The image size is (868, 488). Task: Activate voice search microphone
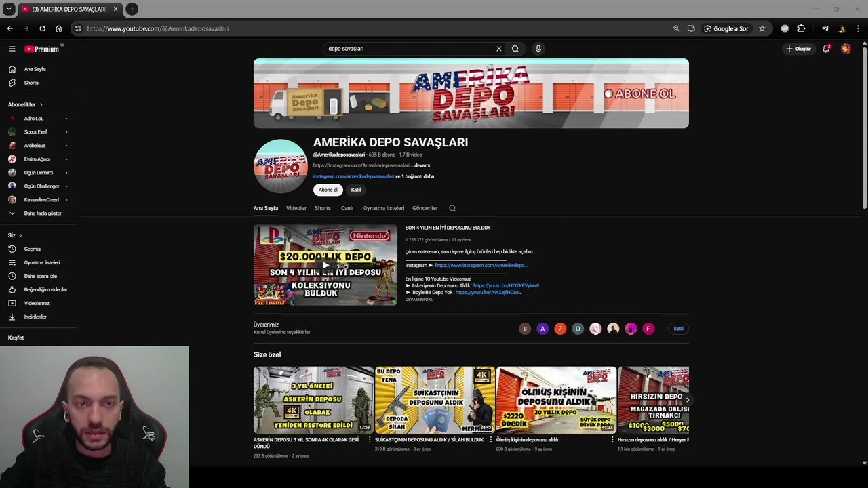point(538,49)
